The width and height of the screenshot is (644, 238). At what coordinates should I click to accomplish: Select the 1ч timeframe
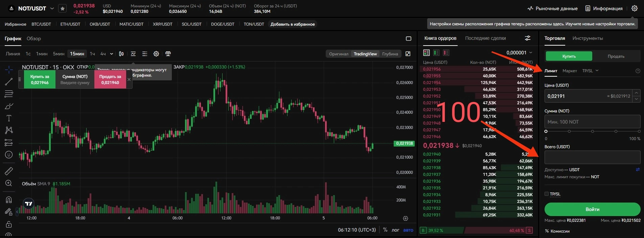92,54
